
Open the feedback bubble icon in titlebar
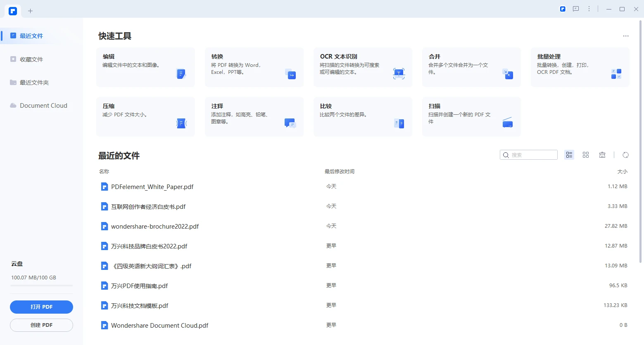(575, 9)
